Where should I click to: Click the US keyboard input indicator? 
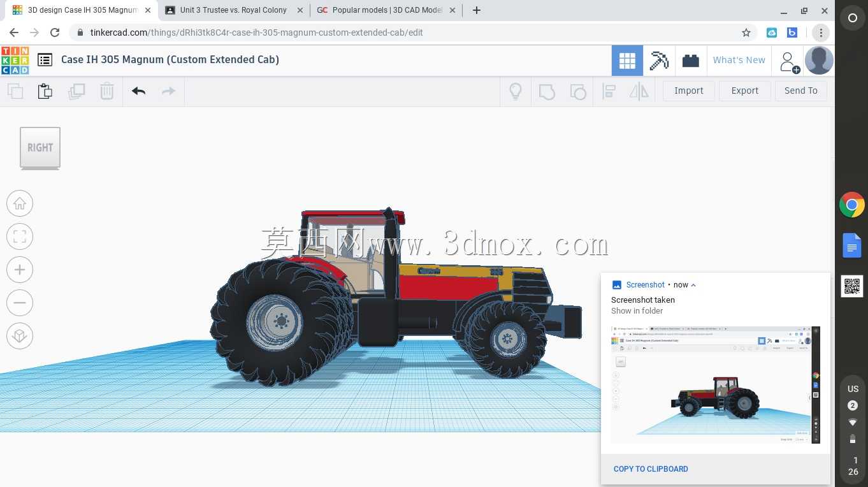pyautogui.click(x=853, y=389)
